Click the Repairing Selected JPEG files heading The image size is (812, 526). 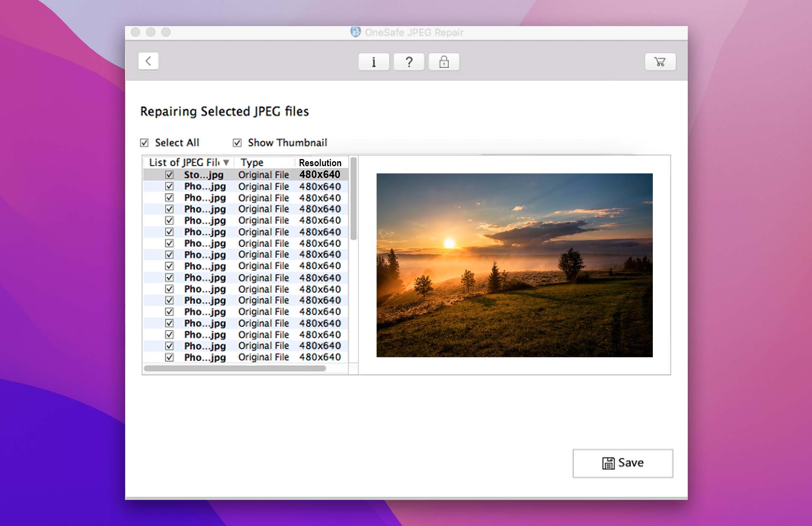pos(224,112)
